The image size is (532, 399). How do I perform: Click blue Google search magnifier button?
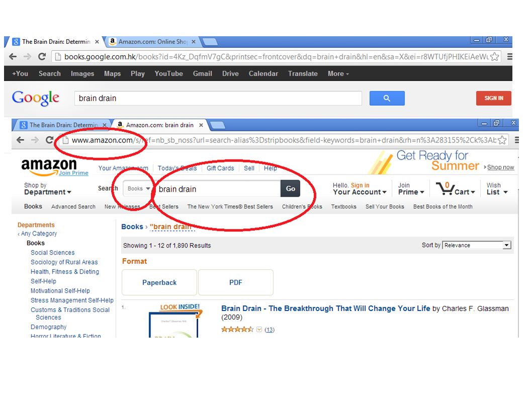pos(387,98)
